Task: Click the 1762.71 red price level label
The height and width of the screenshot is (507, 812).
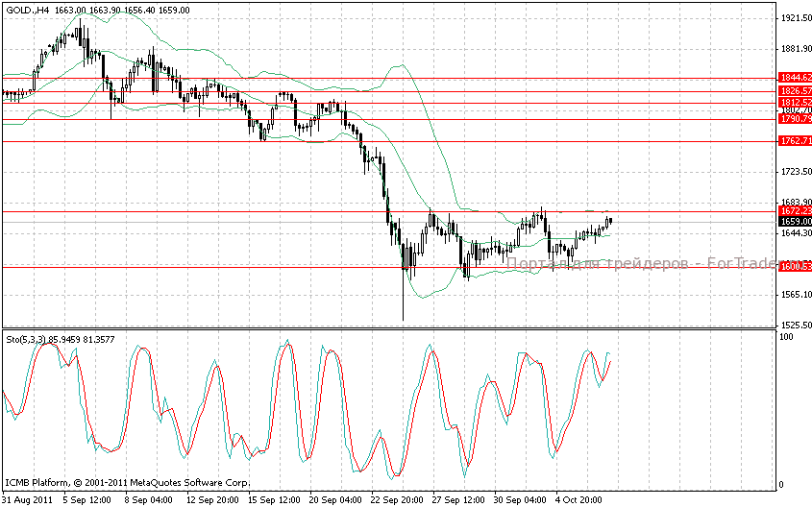Action: 796,141
